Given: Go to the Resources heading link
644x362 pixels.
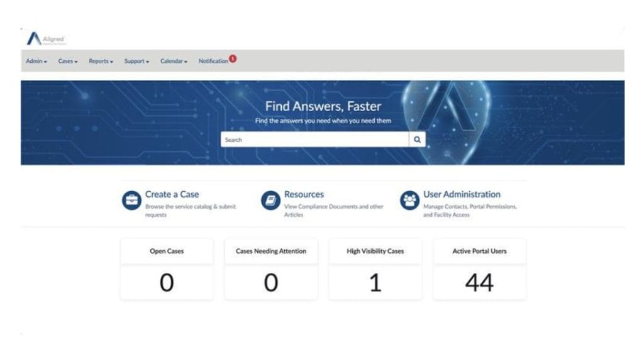Looking at the screenshot, I should [304, 194].
